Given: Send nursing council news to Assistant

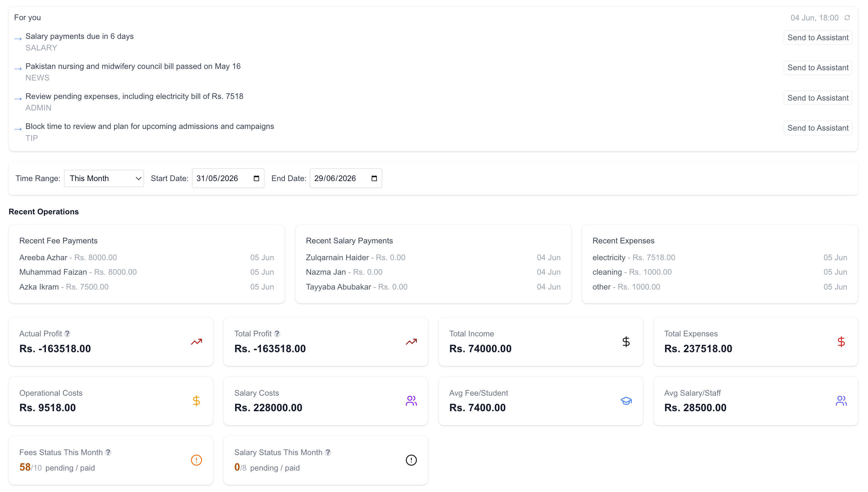Looking at the screenshot, I should (x=818, y=68).
